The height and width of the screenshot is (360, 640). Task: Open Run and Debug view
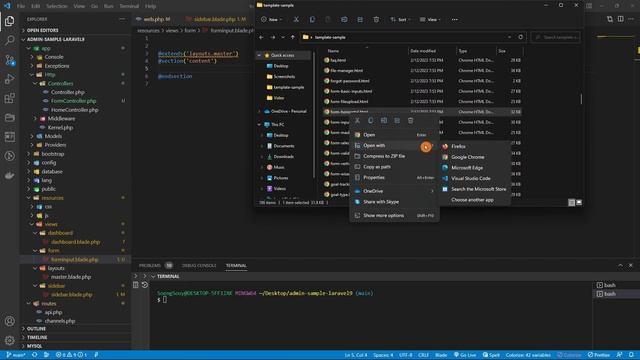(9, 79)
